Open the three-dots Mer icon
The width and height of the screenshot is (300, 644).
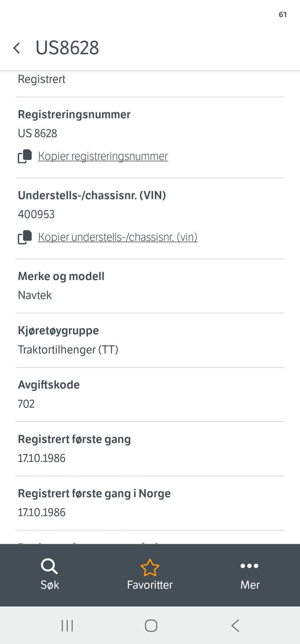pos(249,565)
